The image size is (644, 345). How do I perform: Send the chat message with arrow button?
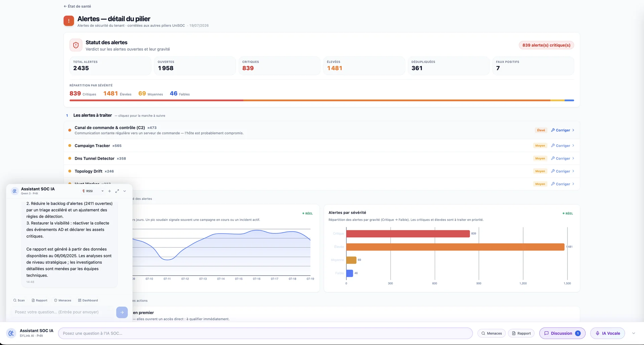click(x=122, y=312)
